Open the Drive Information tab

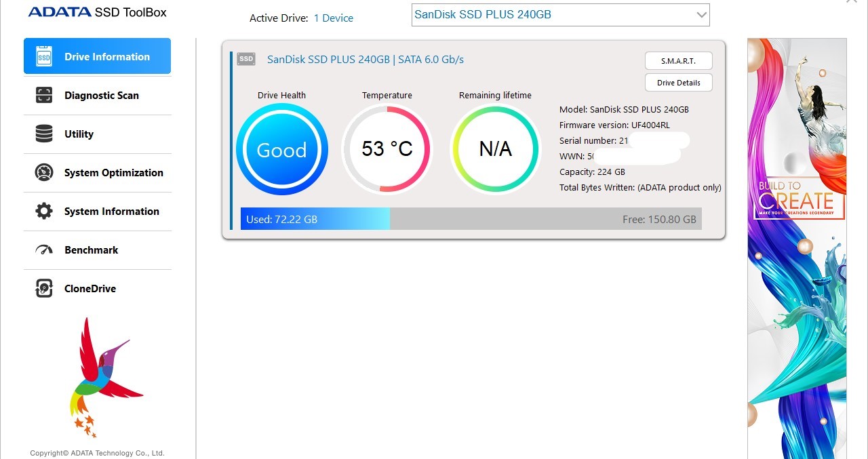(x=97, y=56)
